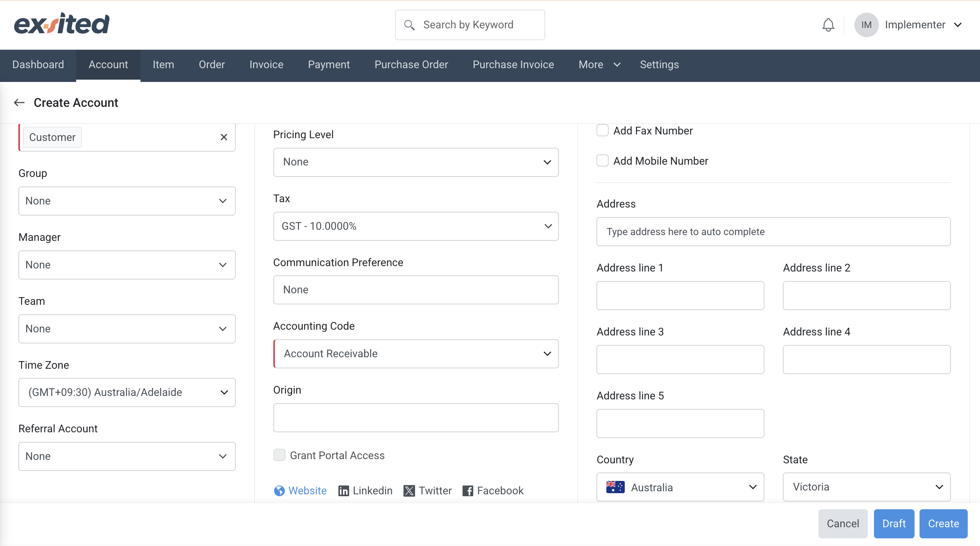Viewport: 980px width, 546px height.
Task: Click the Address line 1 field
Action: (680, 296)
